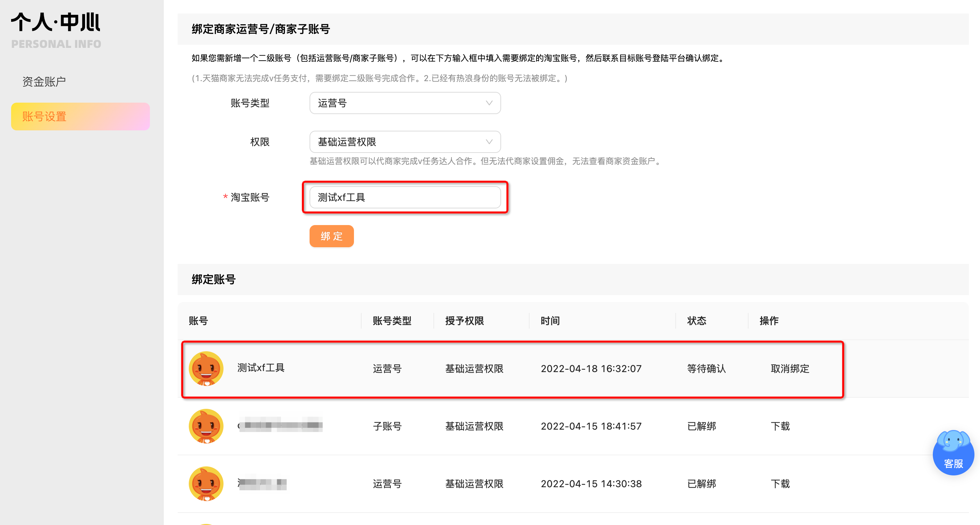Click the avatar of 测试xf工具 account
Viewport: 980px width, 525px height.
click(206, 368)
